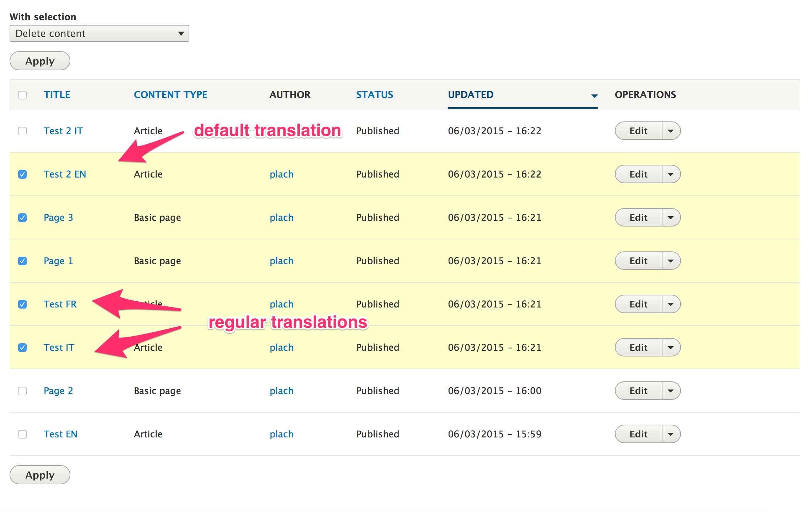Uncheck the row for Test 2 EN
This screenshot has width=812, height=512.
pos(22,174)
